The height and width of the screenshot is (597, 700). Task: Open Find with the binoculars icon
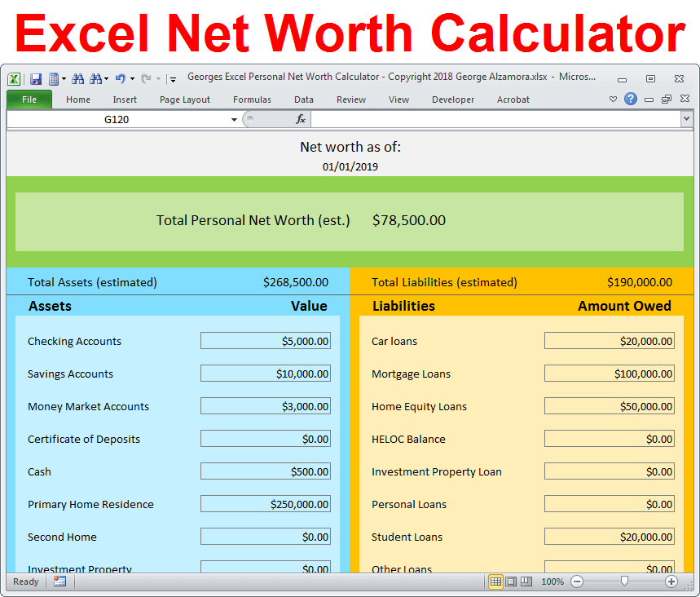click(x=77, y=78)
